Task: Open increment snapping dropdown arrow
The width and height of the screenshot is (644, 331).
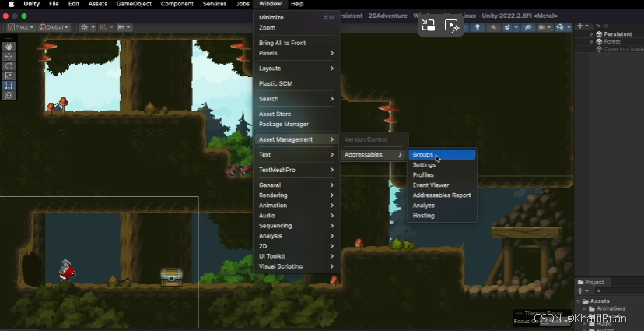Action: pos(128,27)
